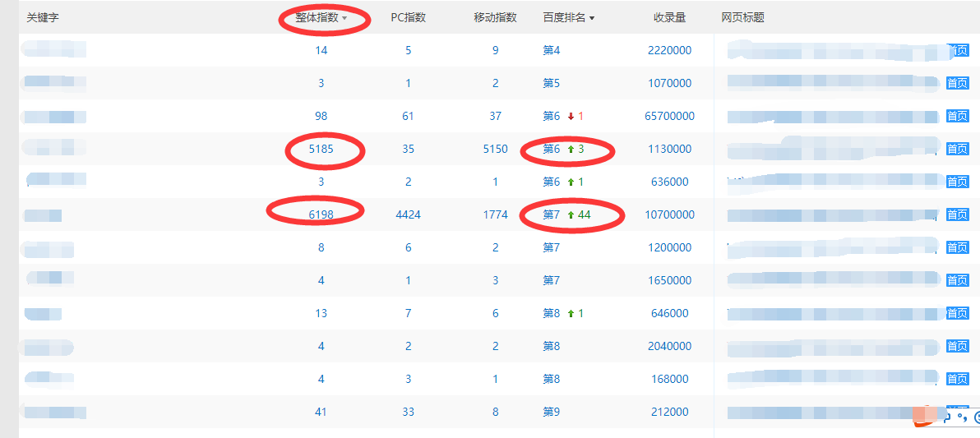Click the indexed count 168000
This screenshot has height=438, width=980.
point(669,380)
